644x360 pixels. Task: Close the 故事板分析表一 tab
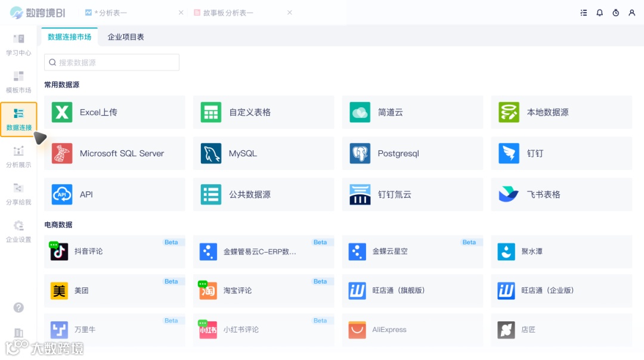click(x=290, y=13)
